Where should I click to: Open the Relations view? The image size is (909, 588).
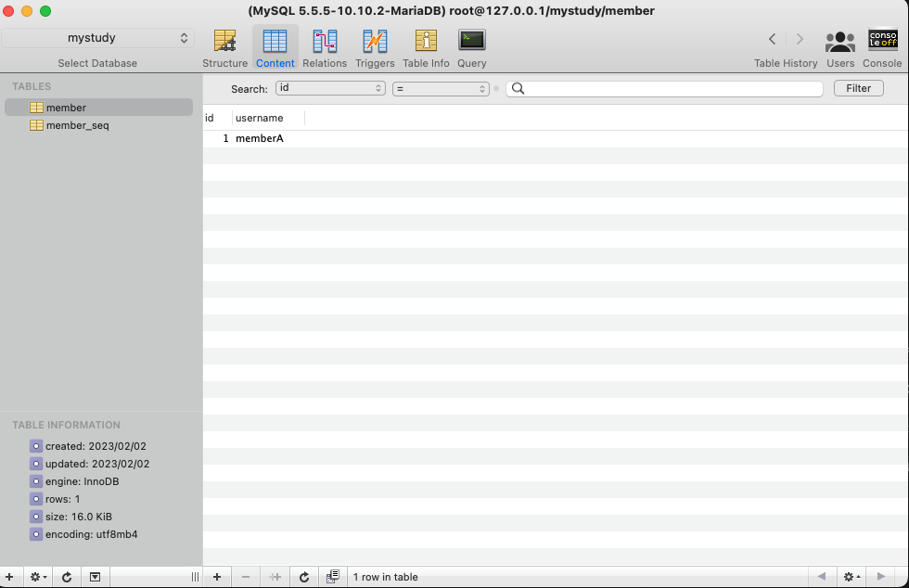point(325,49)
